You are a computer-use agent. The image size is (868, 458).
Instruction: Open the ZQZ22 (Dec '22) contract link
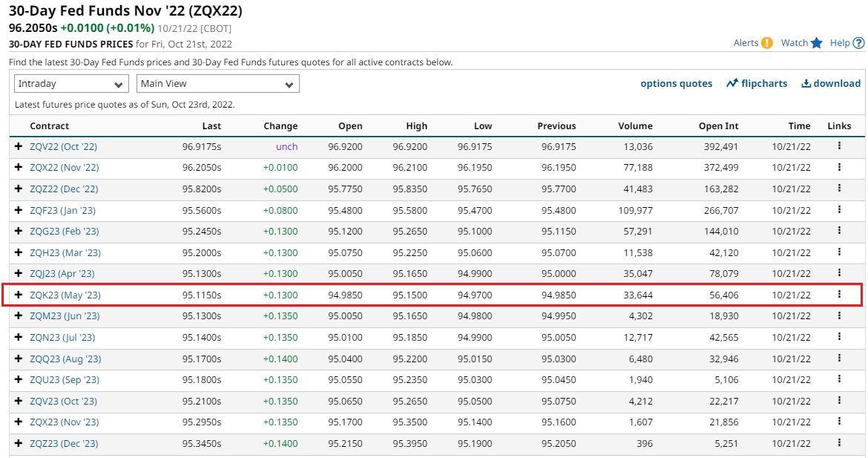pos(64,189)
